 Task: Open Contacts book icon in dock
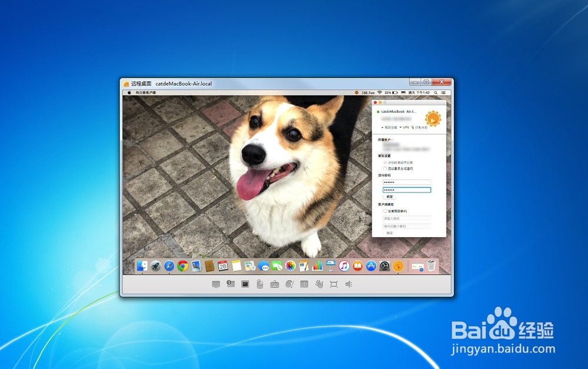[209, 266]
